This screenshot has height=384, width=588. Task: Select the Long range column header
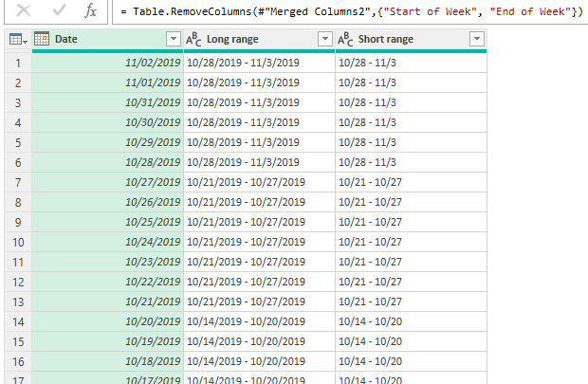260,39
